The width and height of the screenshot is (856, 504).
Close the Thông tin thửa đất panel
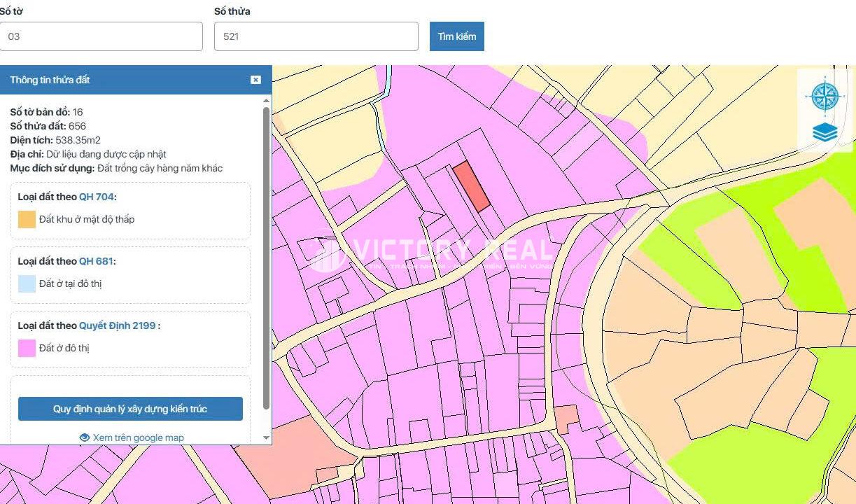coord(255,80)
